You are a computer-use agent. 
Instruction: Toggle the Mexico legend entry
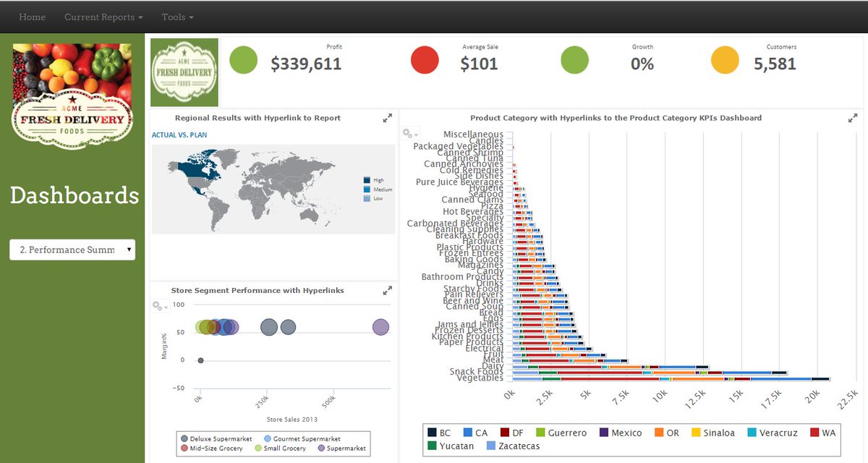point(620,433)
